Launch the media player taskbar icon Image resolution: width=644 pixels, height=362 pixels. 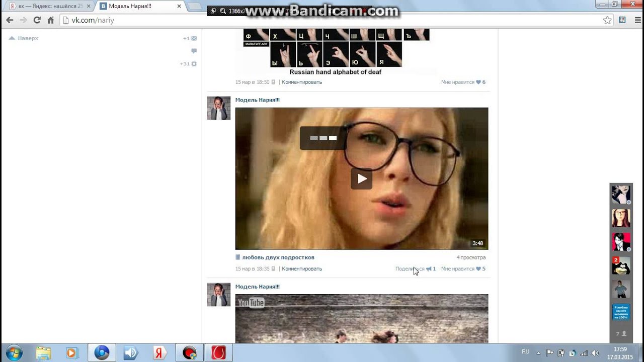71,352
